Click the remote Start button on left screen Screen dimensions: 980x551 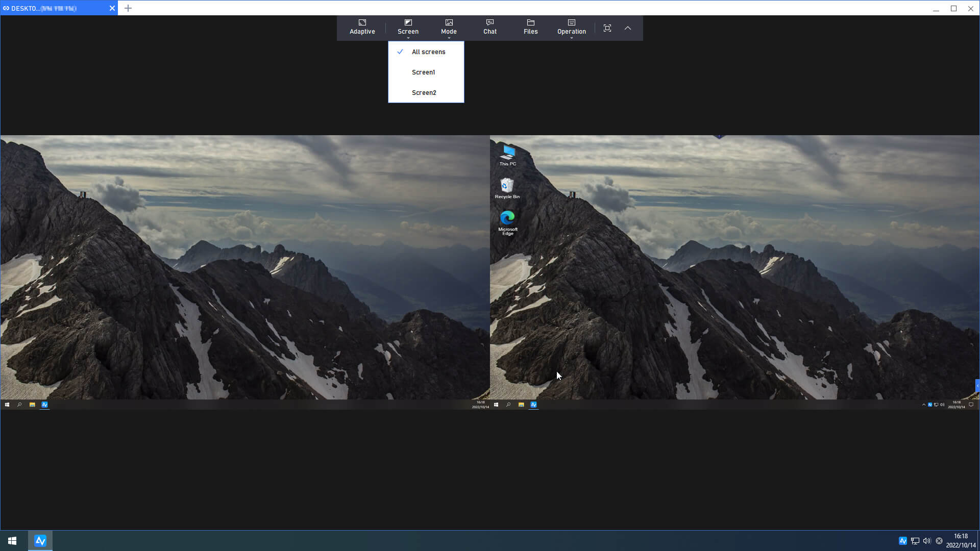click(7, 405)
